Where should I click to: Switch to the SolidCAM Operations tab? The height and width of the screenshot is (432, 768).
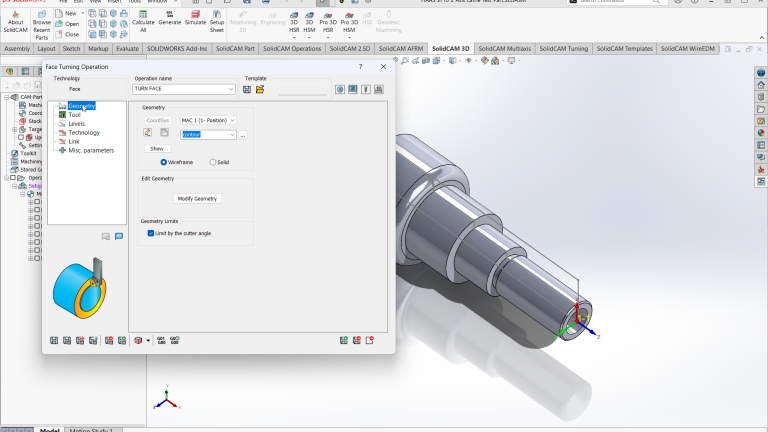tap(292, 48)
